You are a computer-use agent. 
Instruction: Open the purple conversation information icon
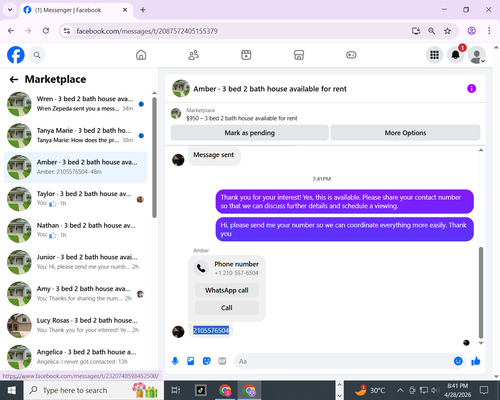point(471,89)
